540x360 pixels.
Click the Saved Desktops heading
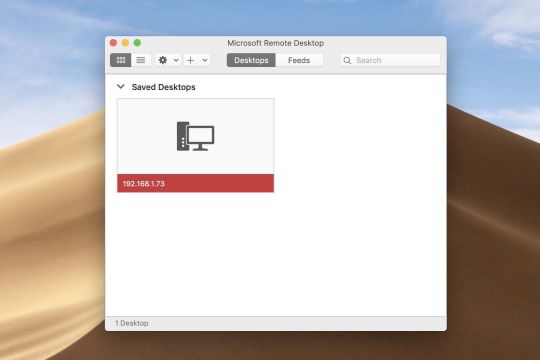[x=164, y=87]
